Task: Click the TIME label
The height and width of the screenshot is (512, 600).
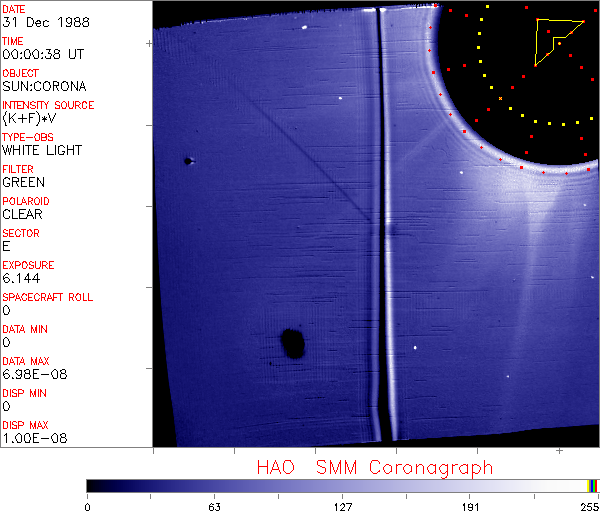Action: tap(13, 41)
